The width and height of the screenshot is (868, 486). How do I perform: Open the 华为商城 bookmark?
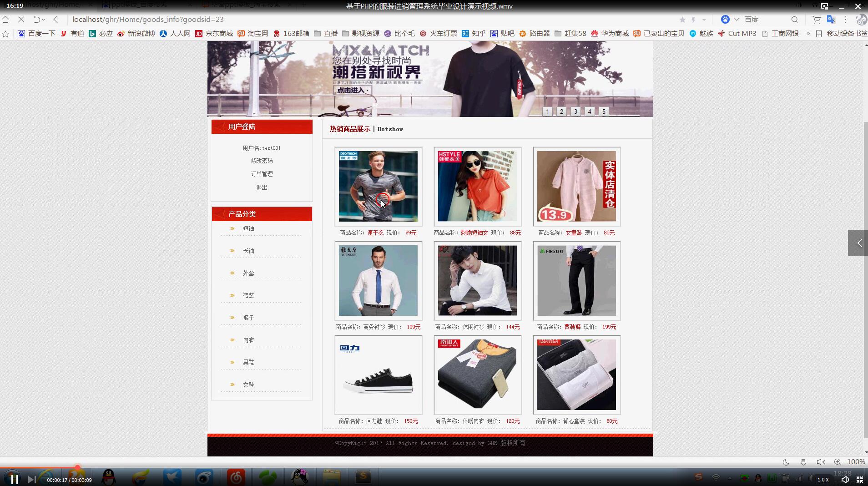tap(610, 33)
